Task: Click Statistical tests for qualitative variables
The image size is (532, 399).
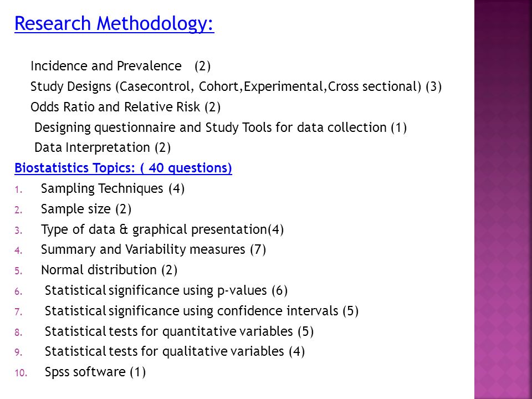Action: pyautogui.click(x=175, y=351)
